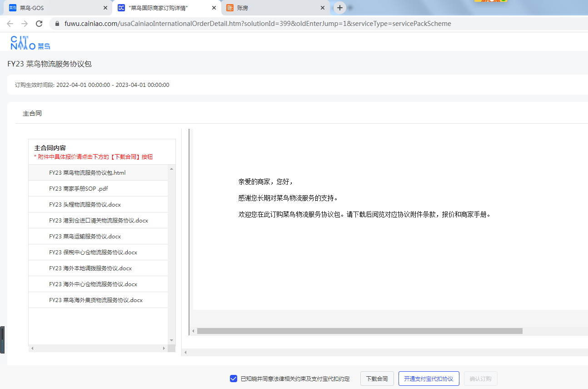
Task: Click the padlock site info icon
Action: 57,24
